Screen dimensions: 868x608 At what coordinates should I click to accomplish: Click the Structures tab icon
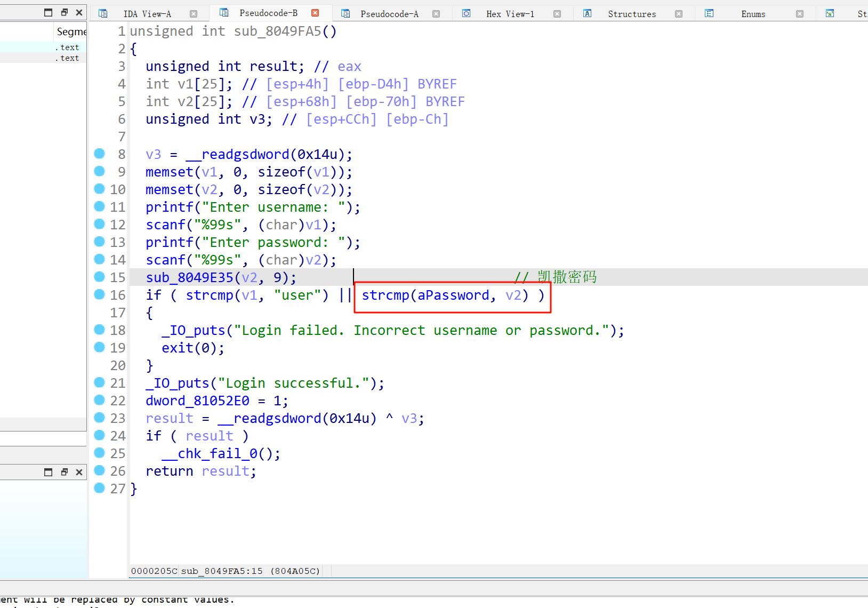click(588, 14)
